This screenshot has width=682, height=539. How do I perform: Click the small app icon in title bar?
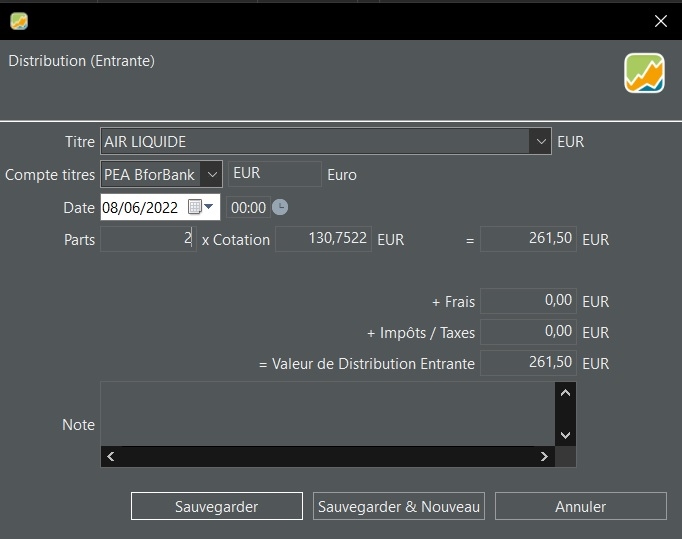pyautogui.click(x=19, y=20)
